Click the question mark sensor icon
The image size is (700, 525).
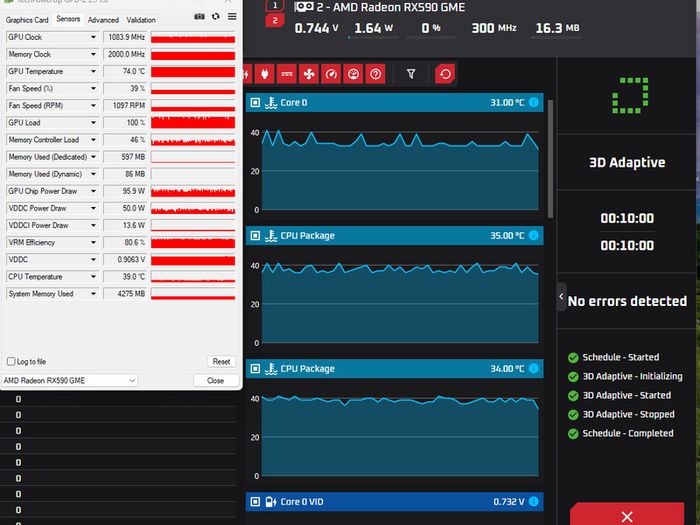click(x=375, y=74)
